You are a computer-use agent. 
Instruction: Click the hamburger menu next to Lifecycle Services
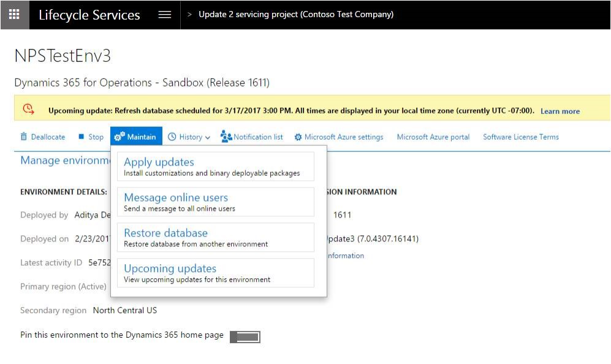[164, 15]
